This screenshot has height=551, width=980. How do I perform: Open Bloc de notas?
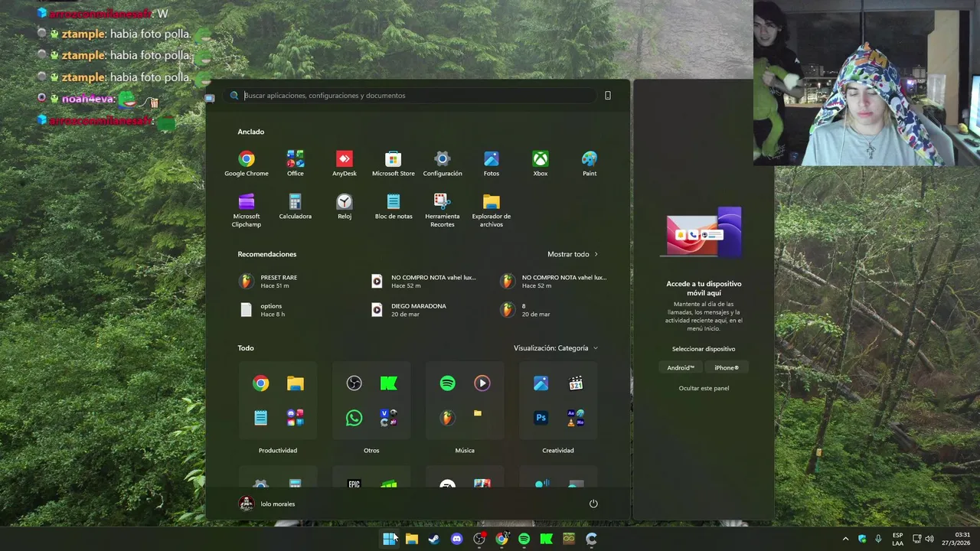click(394, 207)
